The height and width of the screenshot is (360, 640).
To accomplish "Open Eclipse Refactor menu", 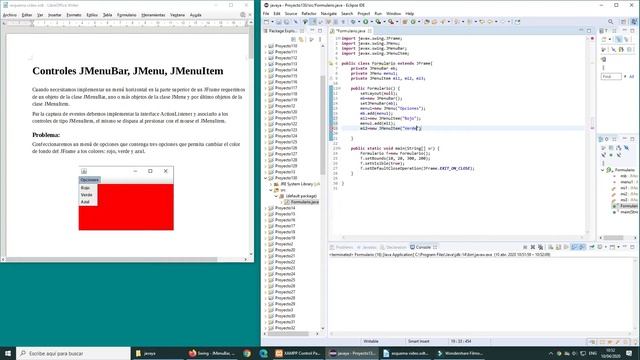I will [x=309, y=13].
